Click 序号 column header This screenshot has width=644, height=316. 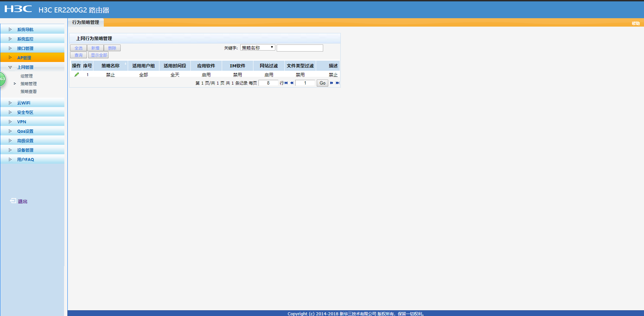click(x=88, y=66)
